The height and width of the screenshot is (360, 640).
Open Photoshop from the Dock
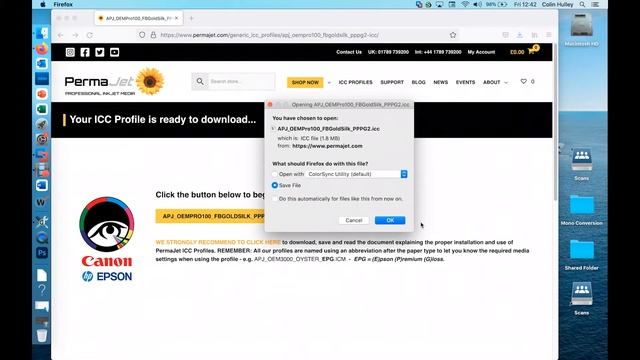click(x=42, y=253)
